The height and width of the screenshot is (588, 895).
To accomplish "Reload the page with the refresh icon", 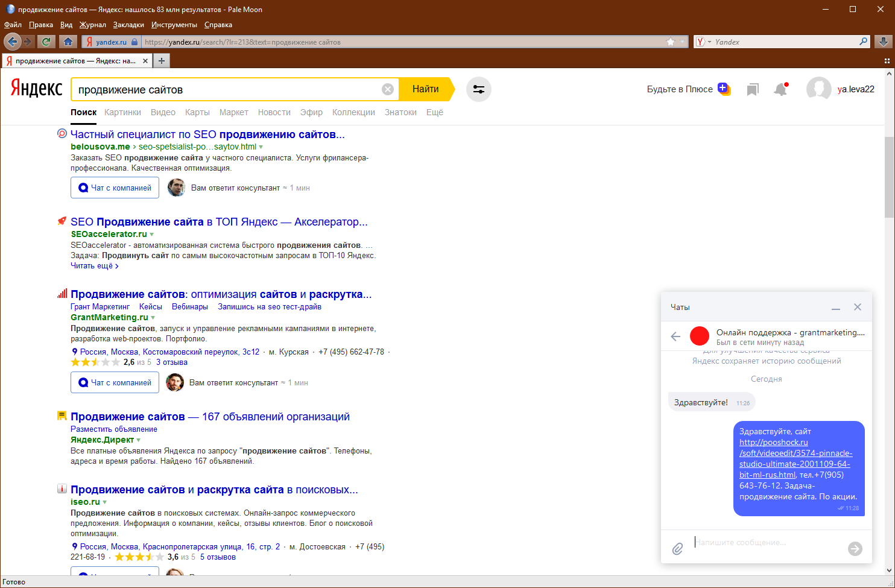I will pyautogui.click(x=46, y=42).
